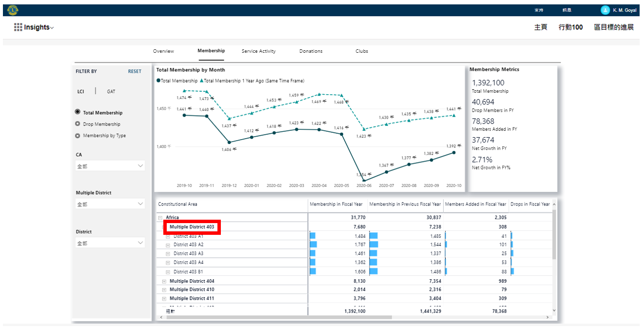Switch to the Donations tab
Image resolution: width=644 pixels, height=331 pixels.
(311, 51)
